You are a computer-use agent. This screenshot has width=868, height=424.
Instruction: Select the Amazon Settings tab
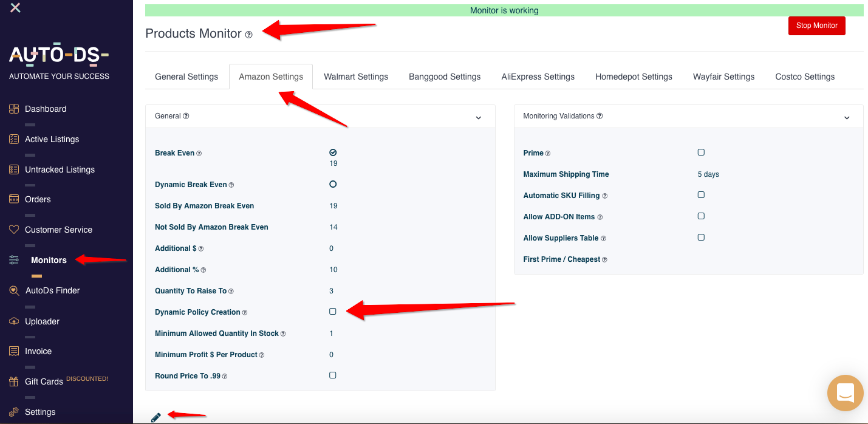point(271,77)
